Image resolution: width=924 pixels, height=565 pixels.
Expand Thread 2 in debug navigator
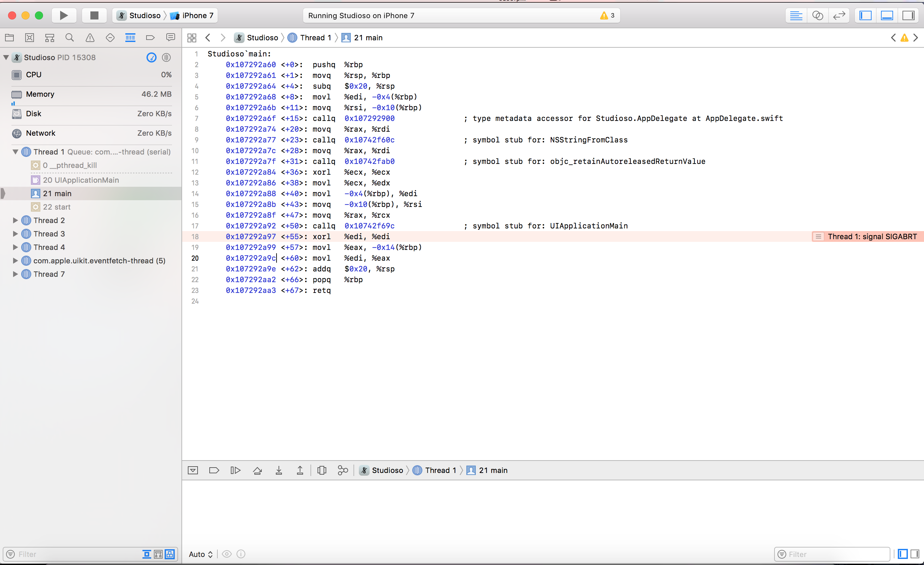pos(15,220)
